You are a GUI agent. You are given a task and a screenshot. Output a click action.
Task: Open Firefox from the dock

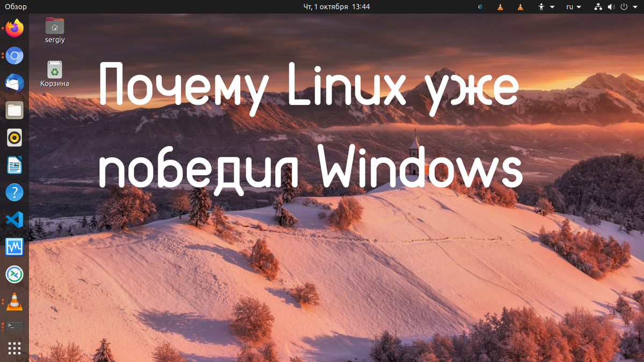tap(14, 28)
